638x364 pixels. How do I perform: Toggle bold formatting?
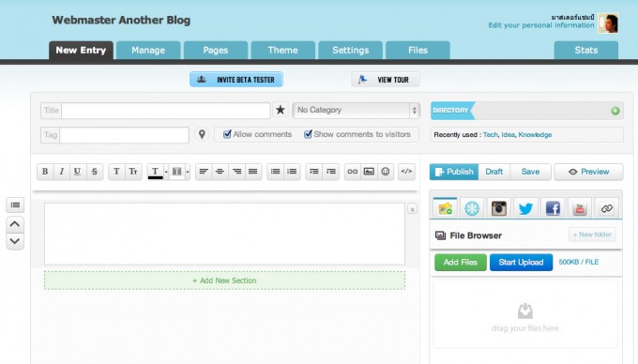tap(45, 172)
